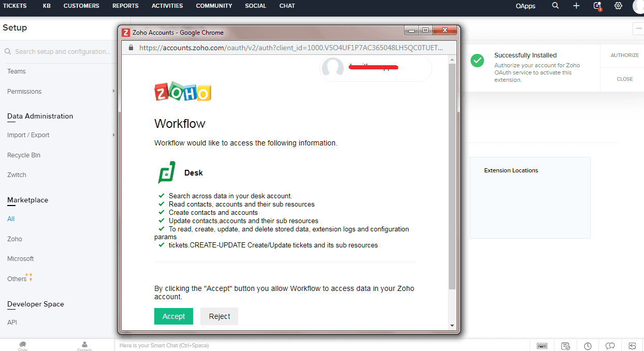
Task: Click the green success checkmark icon
Action: click(x=477, y=61)
